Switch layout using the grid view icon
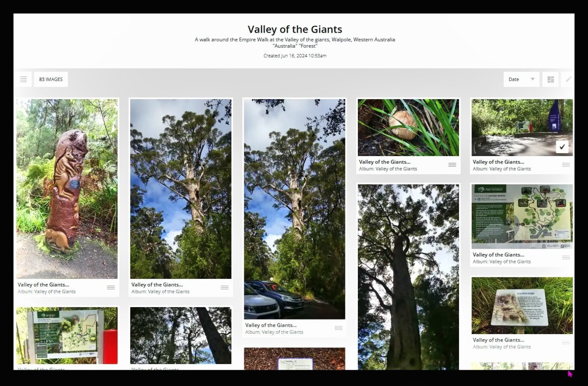588x386 pixels. (551, 79)
